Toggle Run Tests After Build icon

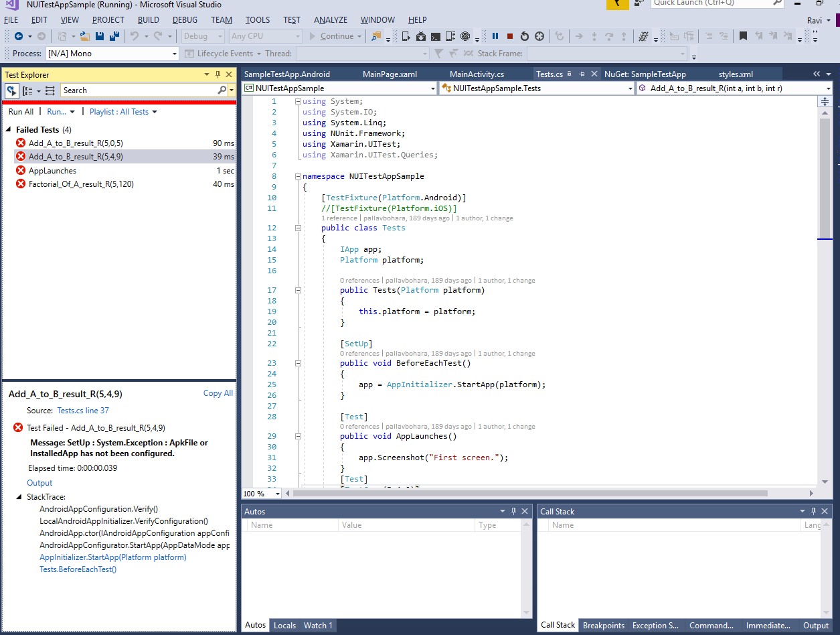click(12, 90)
